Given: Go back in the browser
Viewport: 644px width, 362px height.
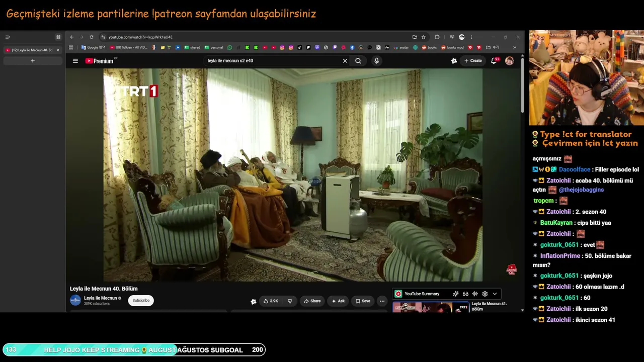Looking at the screenshot, I should coord(71,37).
